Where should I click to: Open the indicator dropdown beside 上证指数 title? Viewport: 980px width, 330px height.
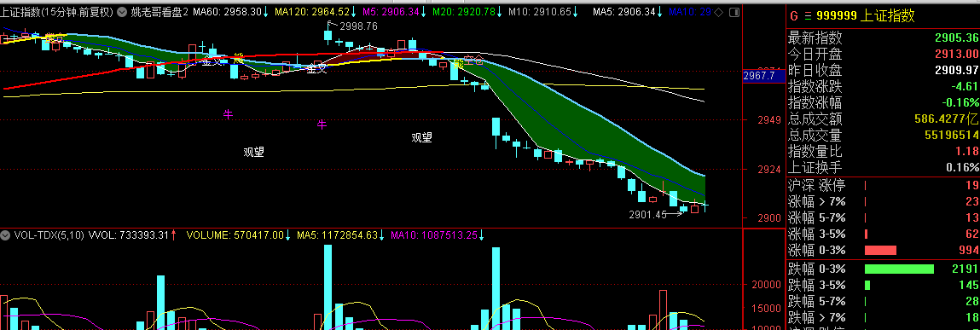coord(122,12)
